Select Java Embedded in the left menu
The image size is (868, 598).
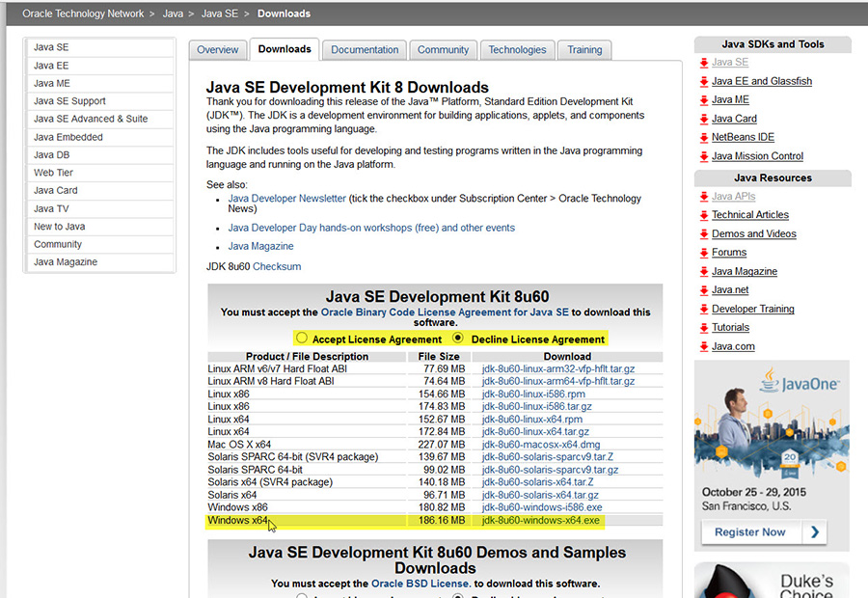(x=100, y=137)
